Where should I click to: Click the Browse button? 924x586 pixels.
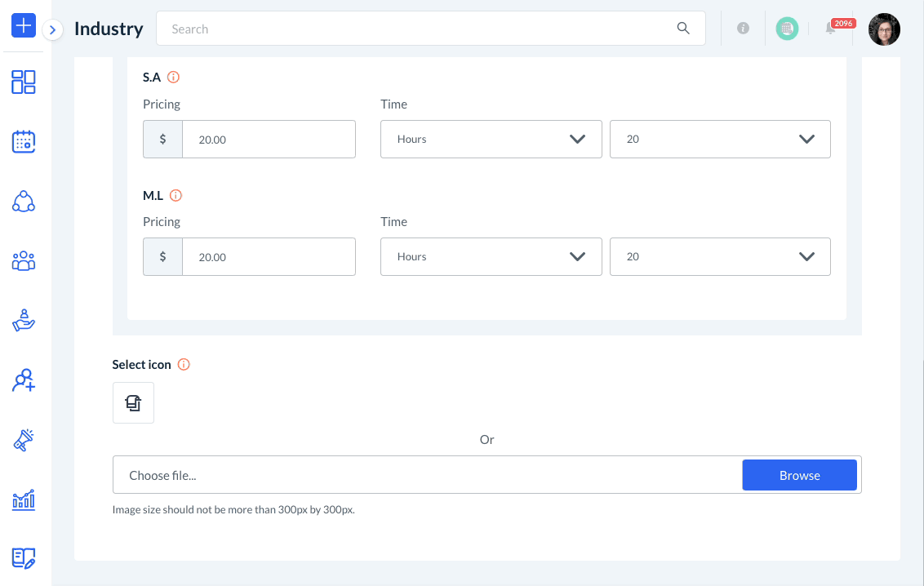coord(799,475)
